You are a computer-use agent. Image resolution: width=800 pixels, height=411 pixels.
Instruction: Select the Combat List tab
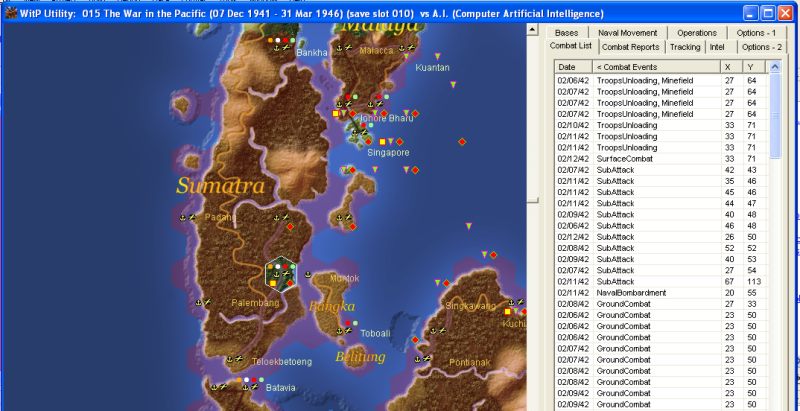(x=571, y=46)
